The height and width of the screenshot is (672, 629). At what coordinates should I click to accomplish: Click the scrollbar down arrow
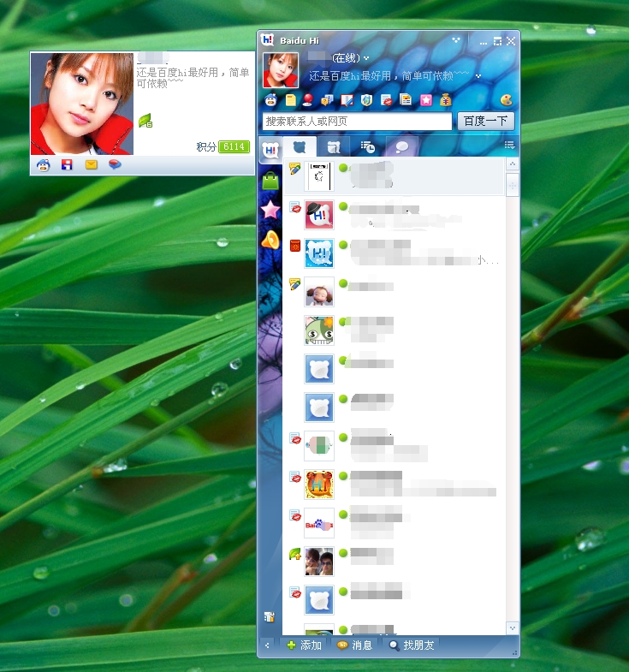click(512, 628)
